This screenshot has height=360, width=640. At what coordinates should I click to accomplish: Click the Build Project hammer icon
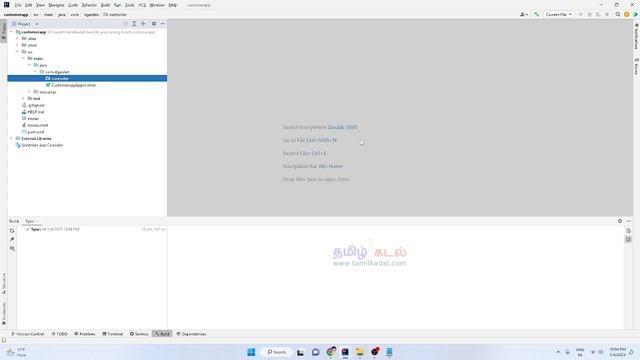[536, 14]
